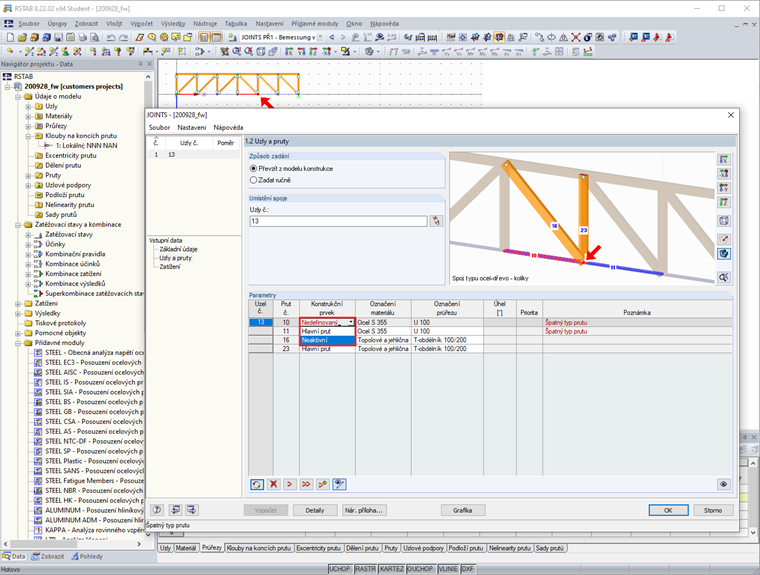Select the 'Převzít z modelu konstrukce' radio button
760x575 pixels.
pyautogui.click(x=253, y=169)
